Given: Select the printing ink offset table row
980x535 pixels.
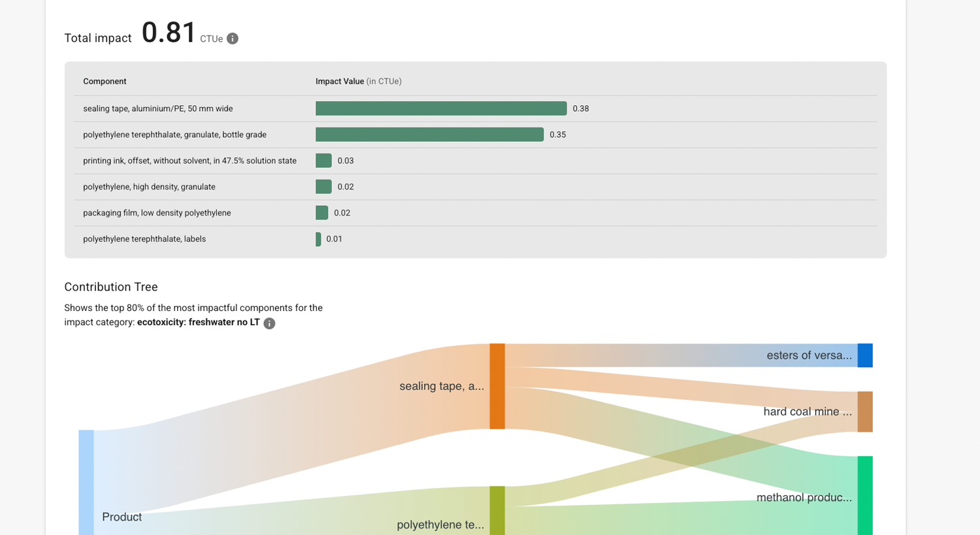Looking at the screenshot, I should coord(189,161).
